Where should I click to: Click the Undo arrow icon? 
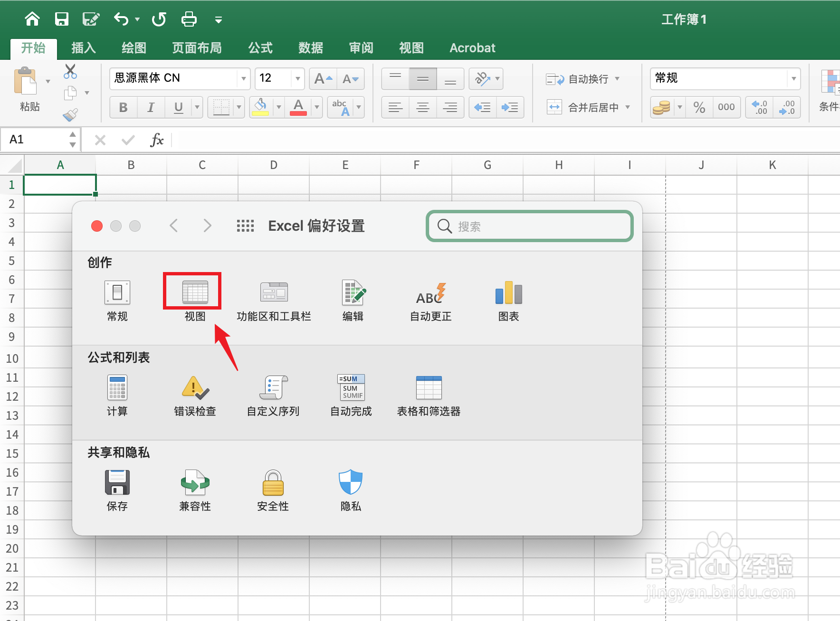point(121,19)
